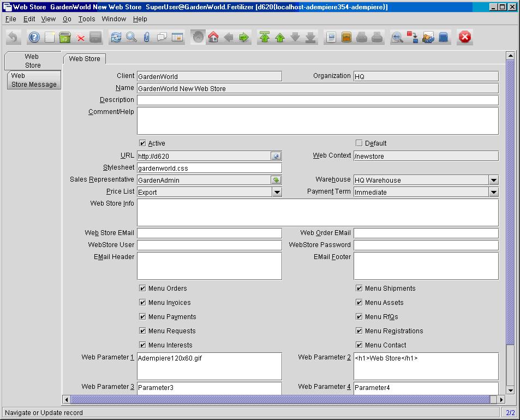
Task: Toggle the Menu Interests checkbox
Action: coord(142,345)
